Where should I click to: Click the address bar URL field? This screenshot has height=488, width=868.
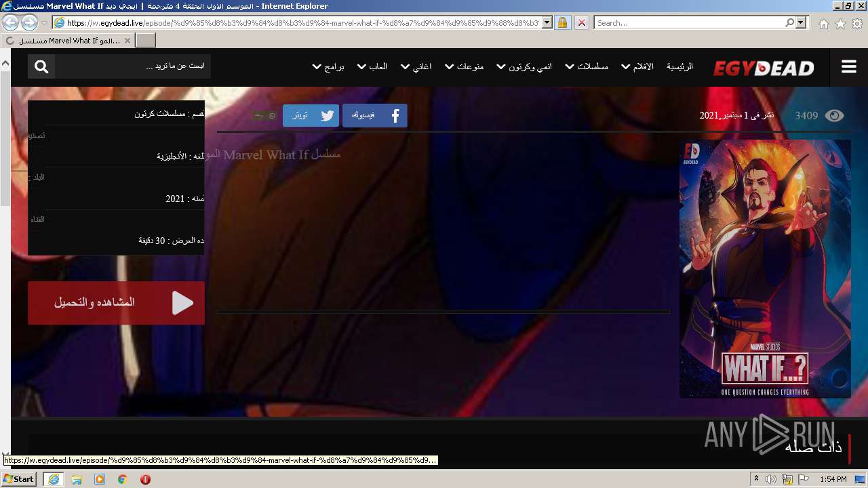click(303, 22)
